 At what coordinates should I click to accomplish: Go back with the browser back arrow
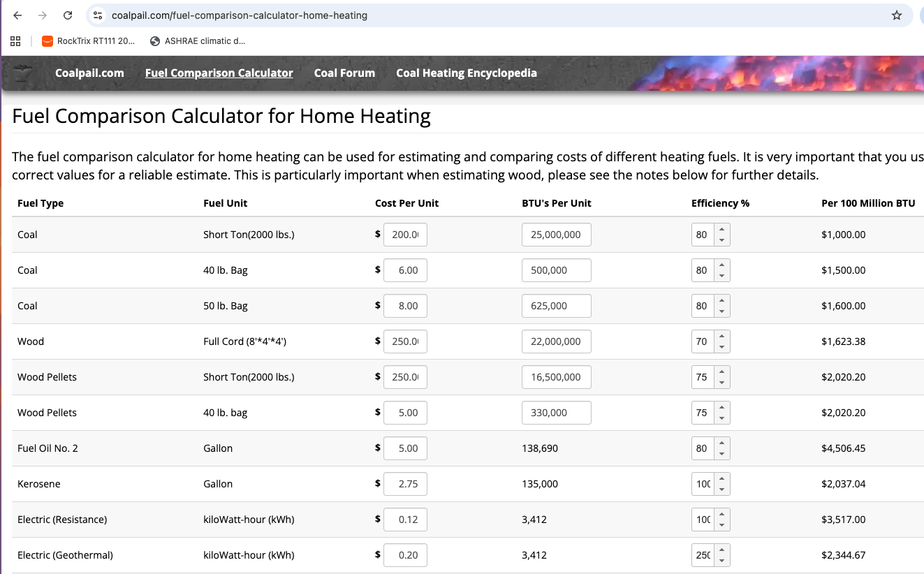pyautogui.click(x=17, y=15)
